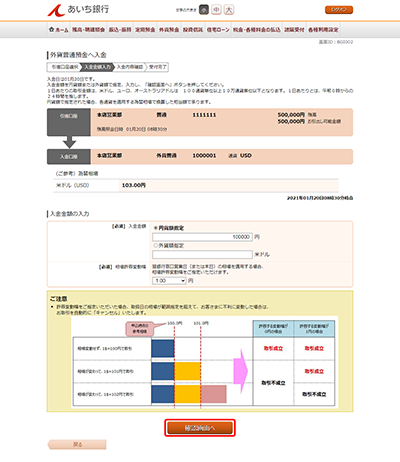The image size is (400, 462).
Task: Open the 残高・明細照会 menu
Action: (88, 30)
